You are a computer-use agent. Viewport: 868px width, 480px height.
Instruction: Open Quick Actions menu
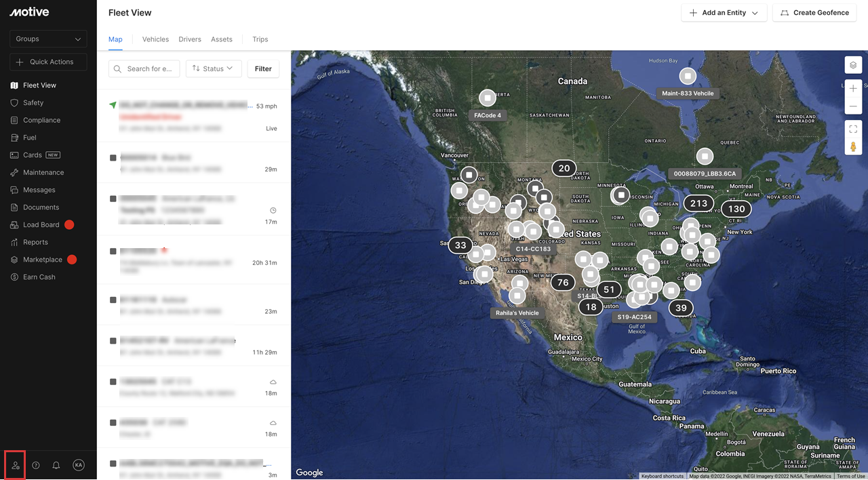[x=48, y=62]
